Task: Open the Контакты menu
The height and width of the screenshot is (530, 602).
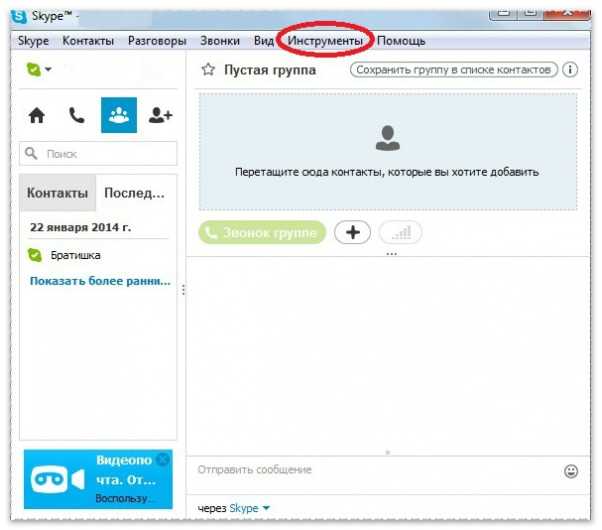Action: click(88, 41)
